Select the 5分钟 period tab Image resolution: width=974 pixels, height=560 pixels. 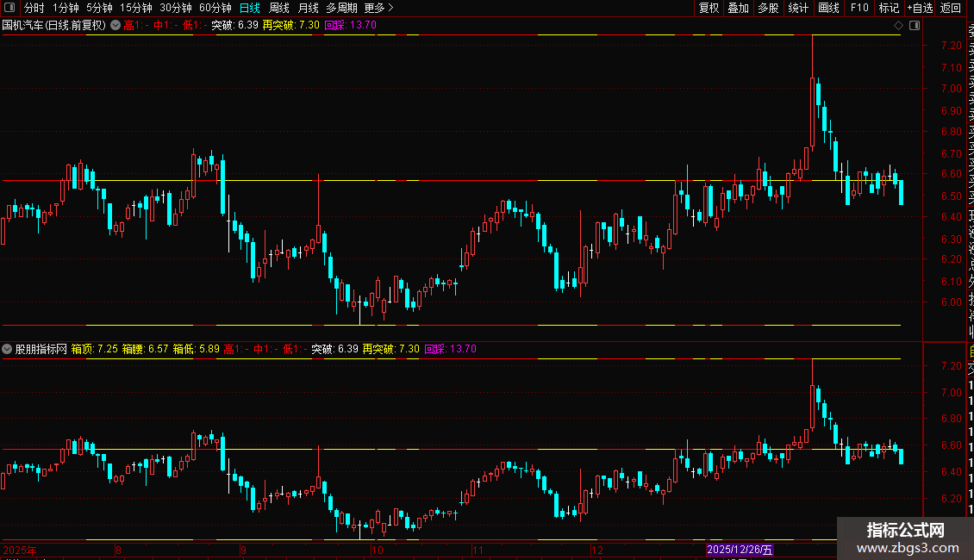click(x=99, y=8)
